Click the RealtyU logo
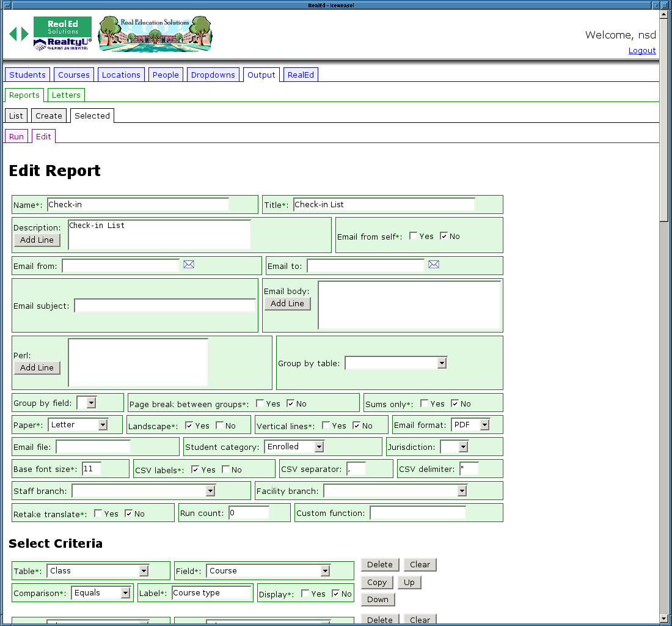672x626 pixels. pyautogui.click(x=62, y=45)
